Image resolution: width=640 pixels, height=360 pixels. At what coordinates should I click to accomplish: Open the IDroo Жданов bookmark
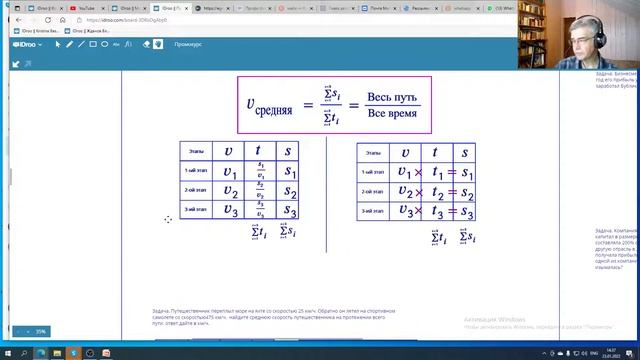pos(87,31)
